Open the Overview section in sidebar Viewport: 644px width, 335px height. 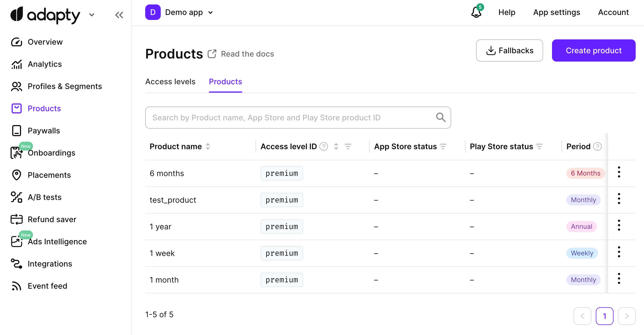45,42
